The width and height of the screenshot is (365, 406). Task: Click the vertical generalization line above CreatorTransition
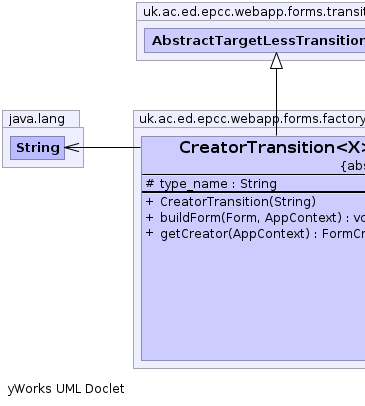276,102
